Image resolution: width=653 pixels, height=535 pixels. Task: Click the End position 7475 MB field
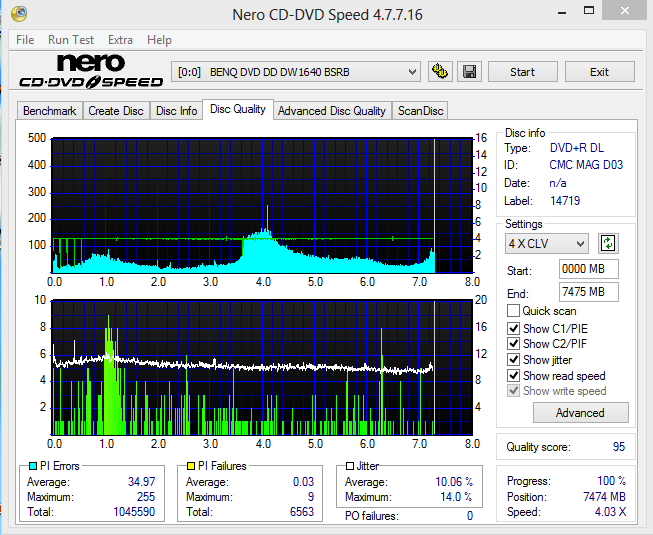(x=588, y=292)
